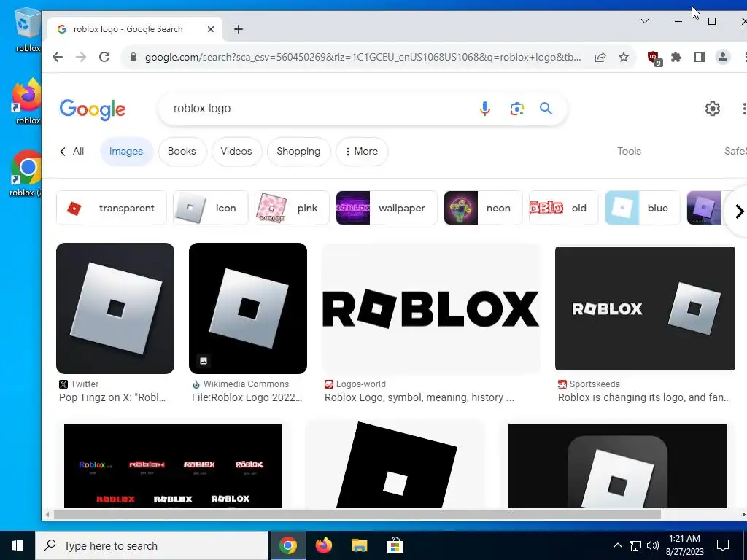
Task: Filter by the neon chip
Action: point(483,208)
